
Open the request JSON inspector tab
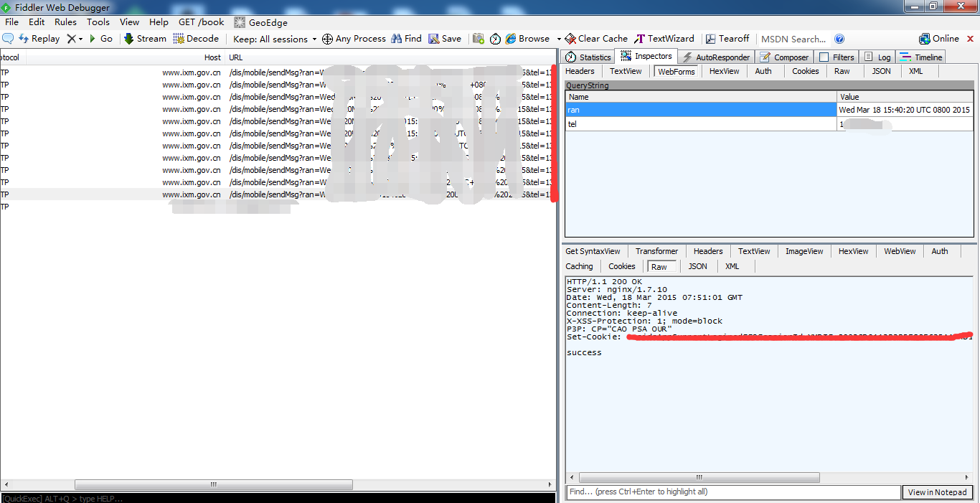click(881, 71)
